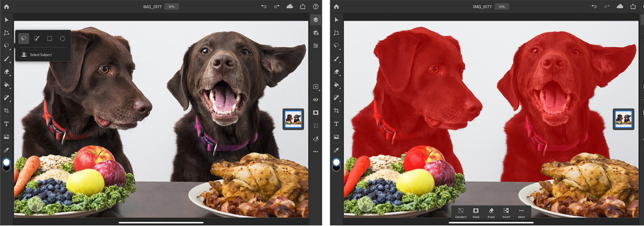Choose the Quick Selection brush in the flyout
This screenshot has width=644, height=226.
click(x=37, y=38)
